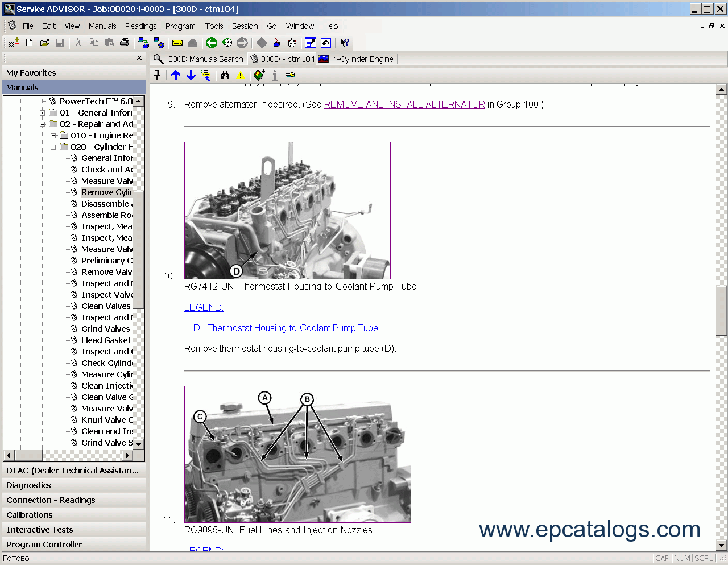
Task: Collapse the '02 - Repair and Ad' node
Action: (42, 124)
